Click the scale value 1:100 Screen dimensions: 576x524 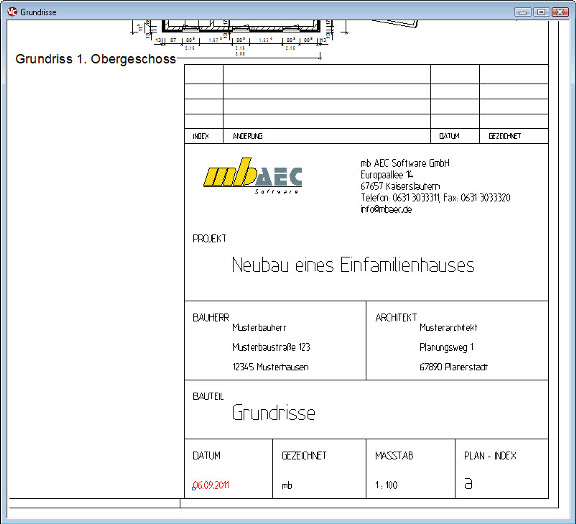(386, 485)
